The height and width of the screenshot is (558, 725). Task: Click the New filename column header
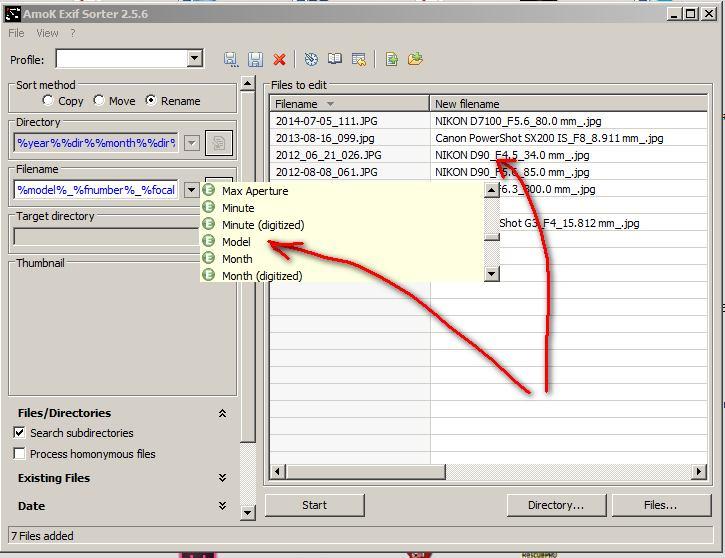click(568, 104)
